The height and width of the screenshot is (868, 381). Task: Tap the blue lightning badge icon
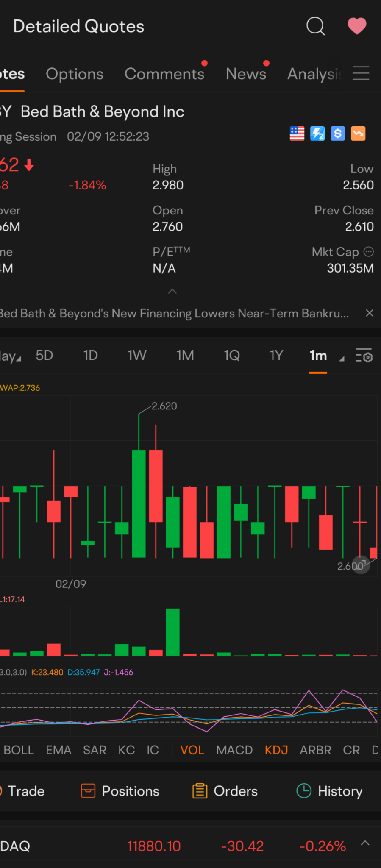pos(317,134)
